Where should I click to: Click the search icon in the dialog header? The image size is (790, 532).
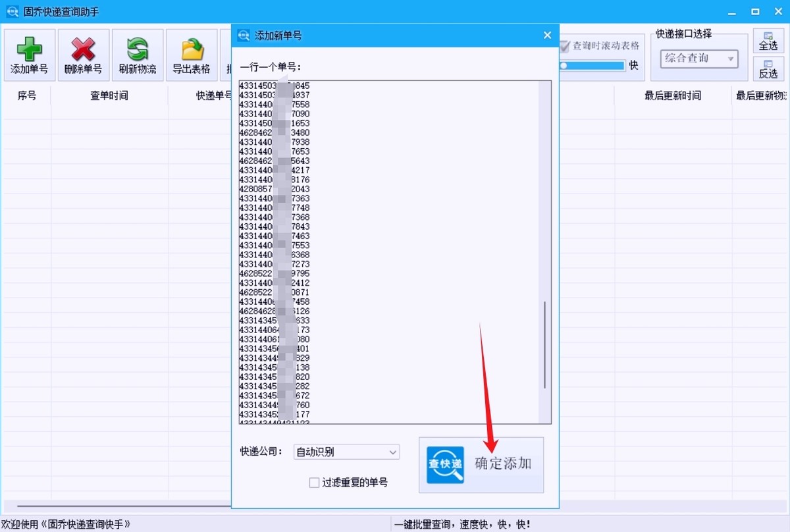[245, 35]
